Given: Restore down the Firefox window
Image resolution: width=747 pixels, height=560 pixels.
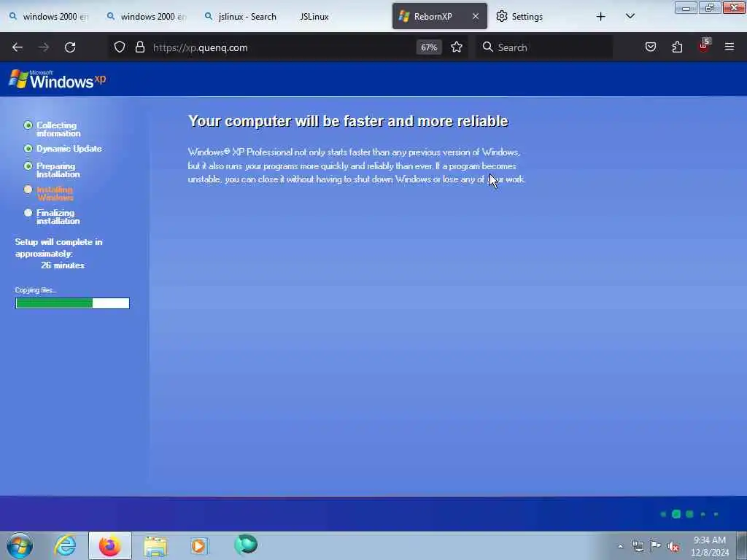Looking at the screenshot, I should tap(710, 7).
